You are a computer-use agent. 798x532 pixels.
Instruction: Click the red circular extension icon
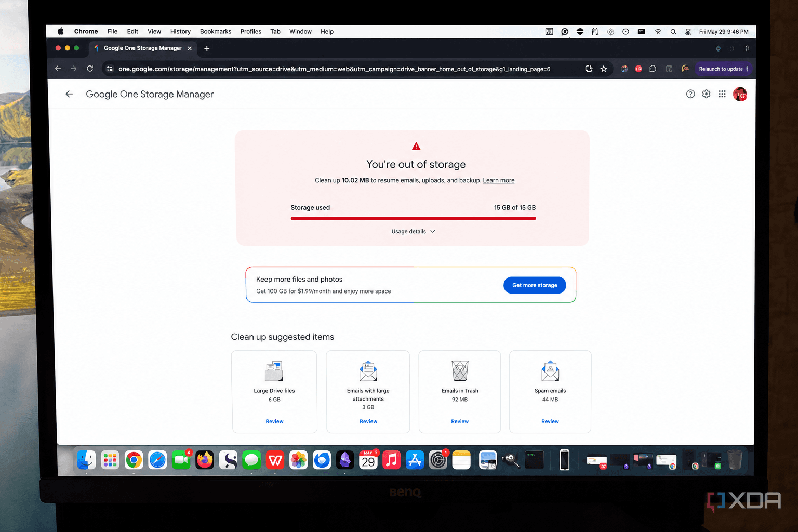(x=639, y=69)
